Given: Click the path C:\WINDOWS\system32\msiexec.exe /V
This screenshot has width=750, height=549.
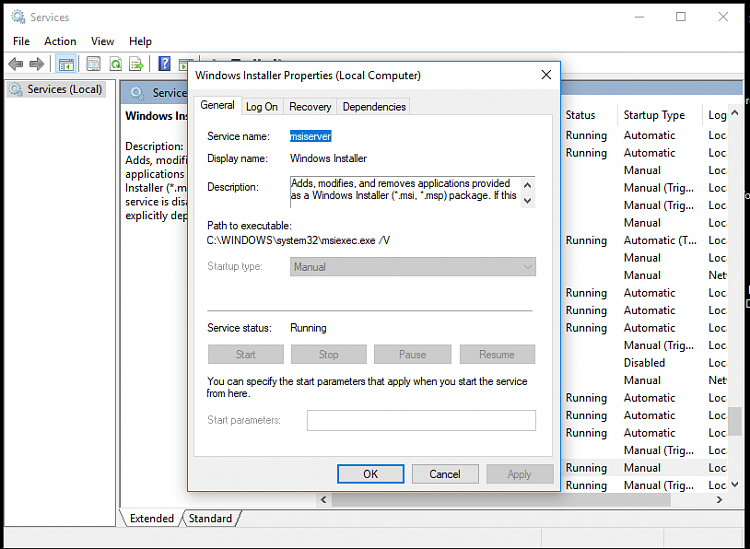Looking at the screenshot, I should pos(298,240).
